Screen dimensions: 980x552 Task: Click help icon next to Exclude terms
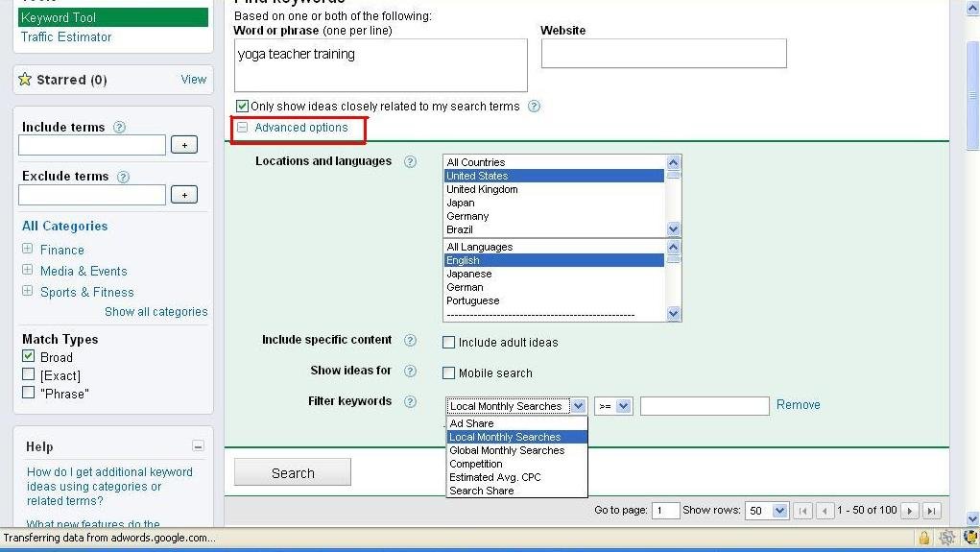122,177
